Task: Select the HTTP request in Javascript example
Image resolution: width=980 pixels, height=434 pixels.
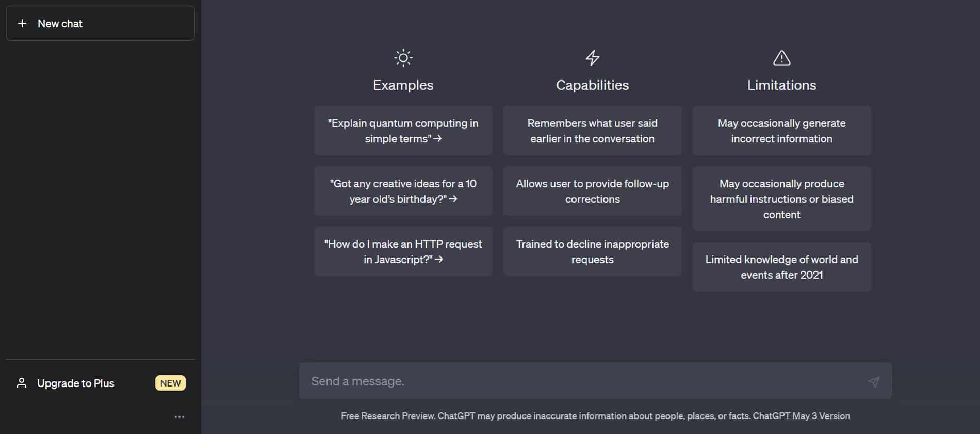Action: pyautogui.click(x=403, y=251)
